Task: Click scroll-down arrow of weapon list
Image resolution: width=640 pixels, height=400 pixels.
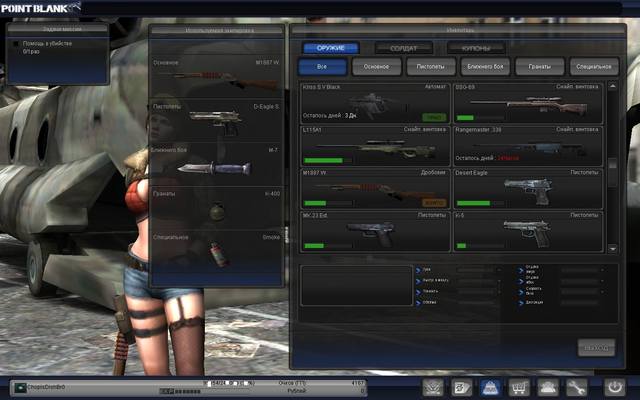Action: (x=612, y=248)
